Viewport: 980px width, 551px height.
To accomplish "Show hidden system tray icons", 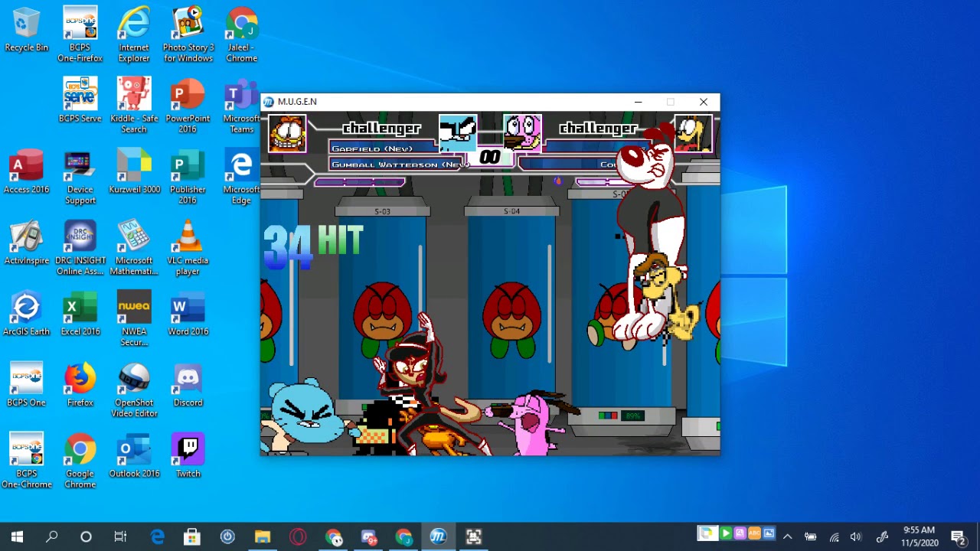I will 787,536.
